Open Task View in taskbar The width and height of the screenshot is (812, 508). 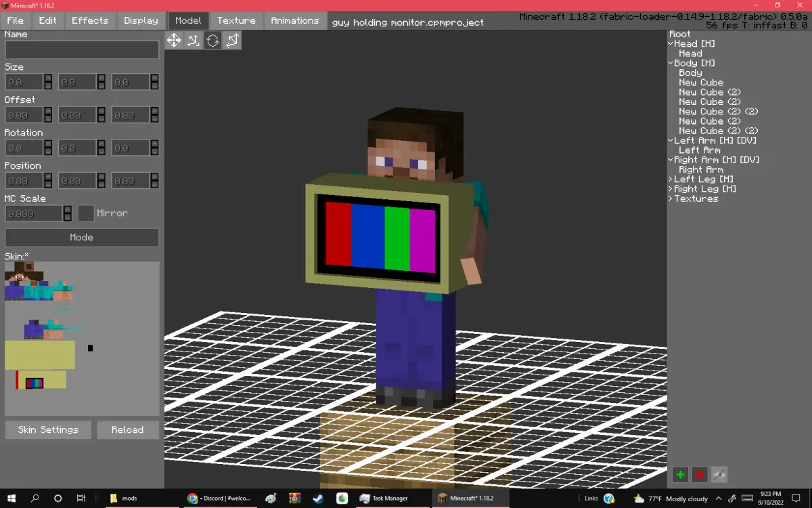(x=81, y=498)
